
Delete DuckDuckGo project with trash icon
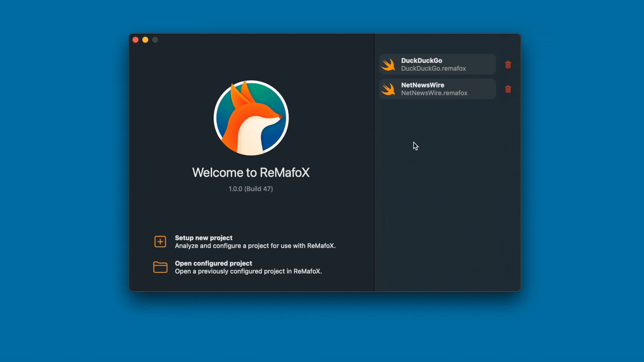coord(508,64)
